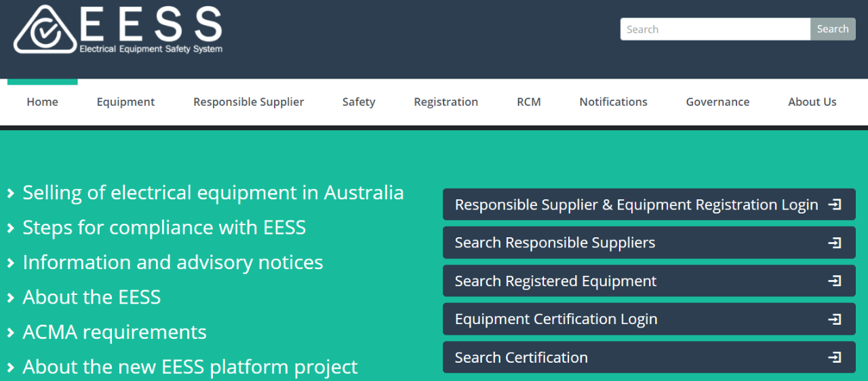Click chevron beside Information and advisory notices
The height and width of the screenshot is (381, 868).
pyautogui.click(x=11, y=263)
